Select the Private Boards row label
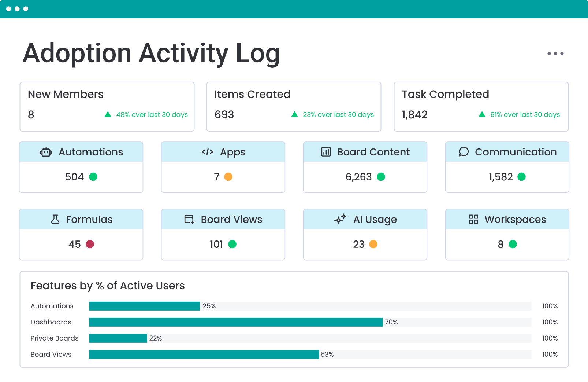588x382 pixels. 55,338
